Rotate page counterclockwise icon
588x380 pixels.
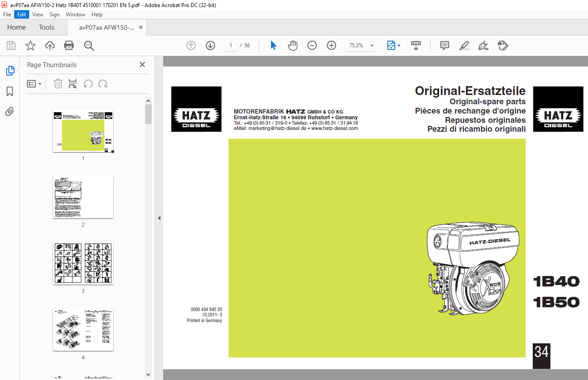click(x=88, y=84)
